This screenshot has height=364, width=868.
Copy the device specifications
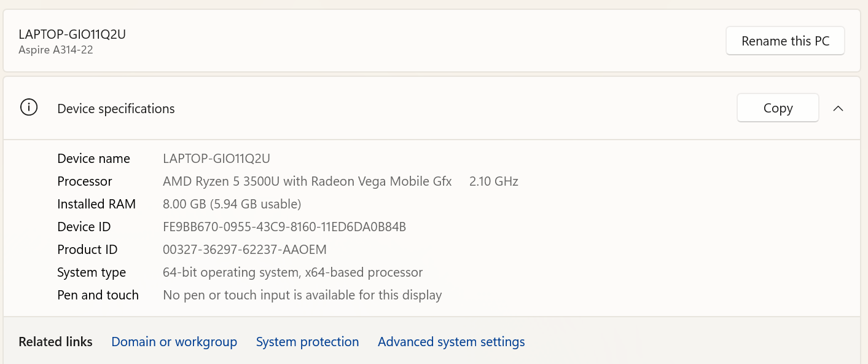tap(778, 108)
